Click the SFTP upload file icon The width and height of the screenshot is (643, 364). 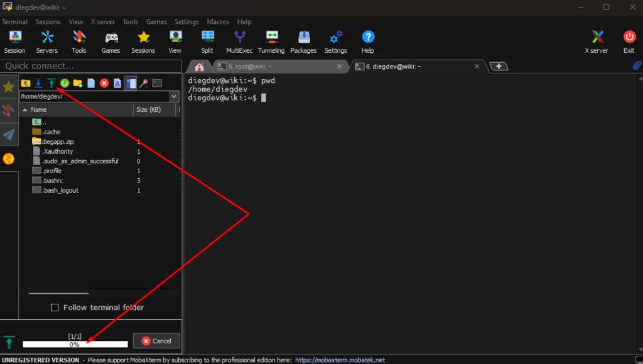[51, 83]
